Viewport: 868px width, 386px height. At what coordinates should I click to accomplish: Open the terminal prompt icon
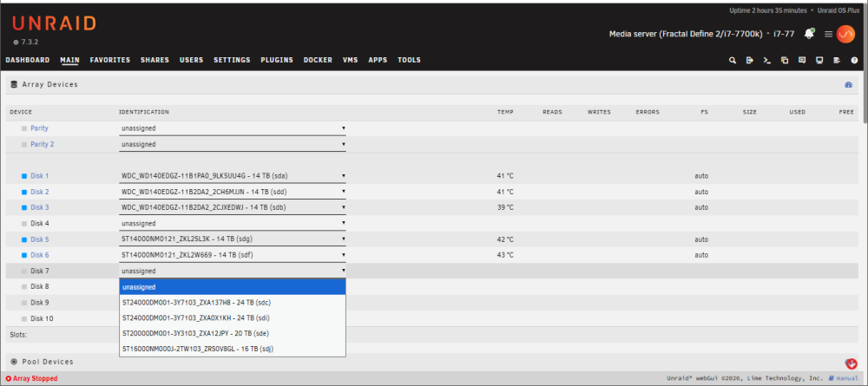click(767, 60)
